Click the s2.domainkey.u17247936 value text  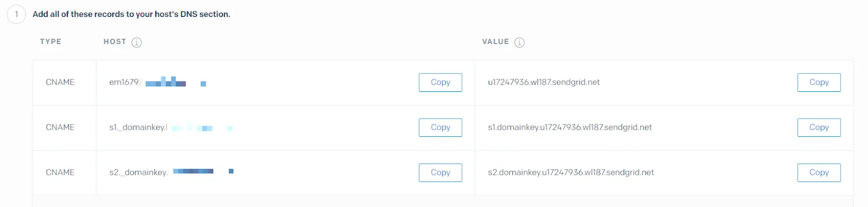pos(571,173)
